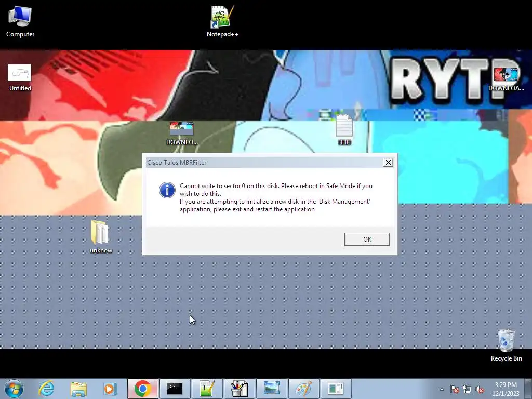Open the paint-bucket-and-brushes app on the taskbar
Image resolution: width=532 pixels, height=399 pixels.
[239, 389]
